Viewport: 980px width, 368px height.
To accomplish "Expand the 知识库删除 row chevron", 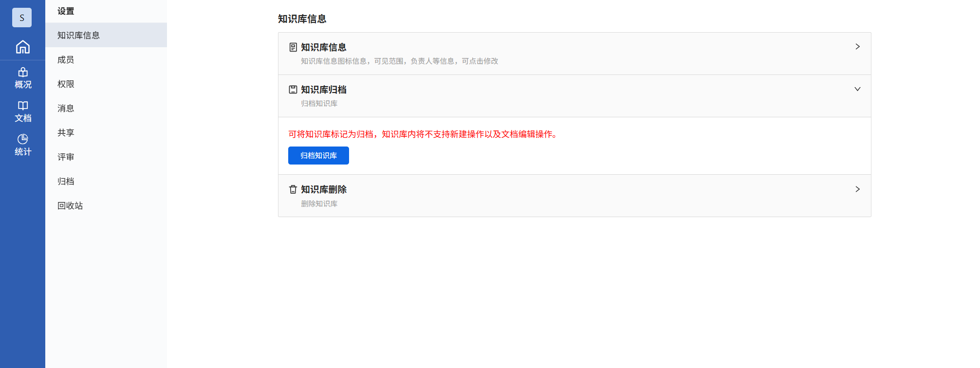I will point(857,189).
